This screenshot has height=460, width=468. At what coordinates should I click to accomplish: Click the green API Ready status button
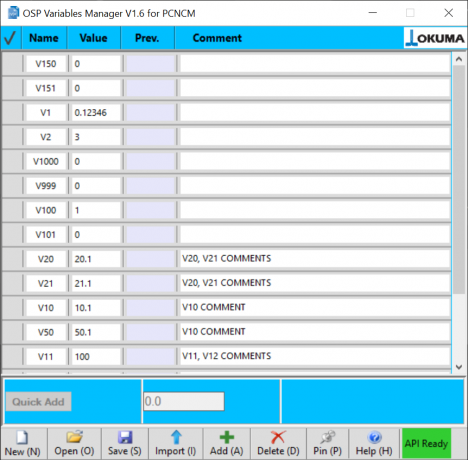point(426,443)
